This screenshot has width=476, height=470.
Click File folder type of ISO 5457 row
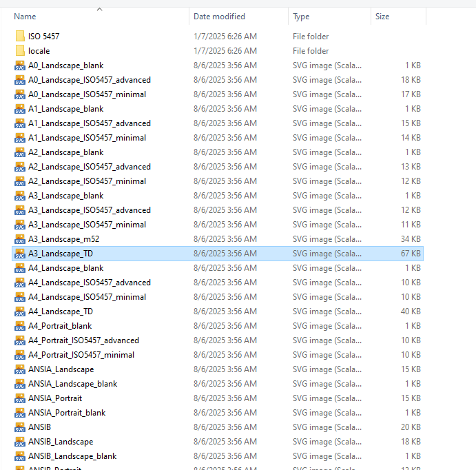point(311,37)
